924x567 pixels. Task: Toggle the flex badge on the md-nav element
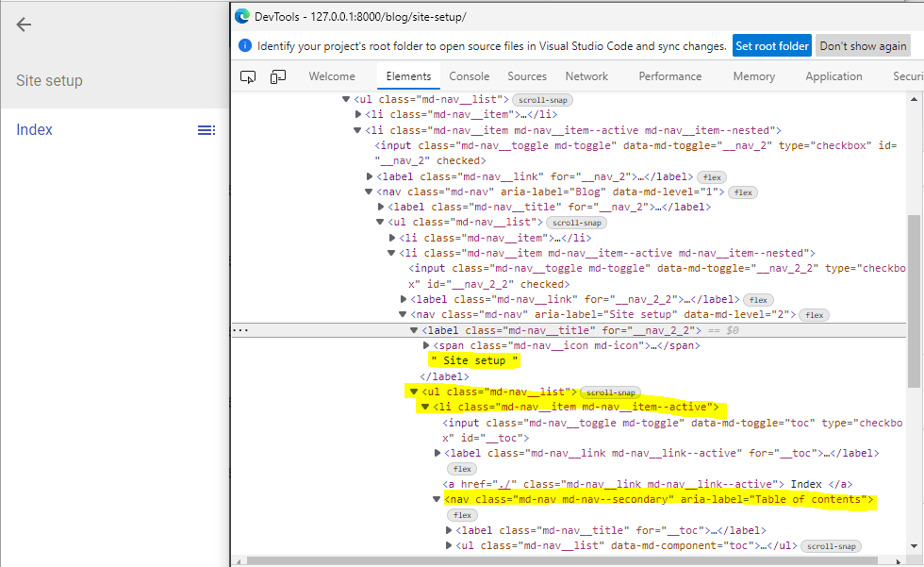pyautogui.click(x=814, y=314)
